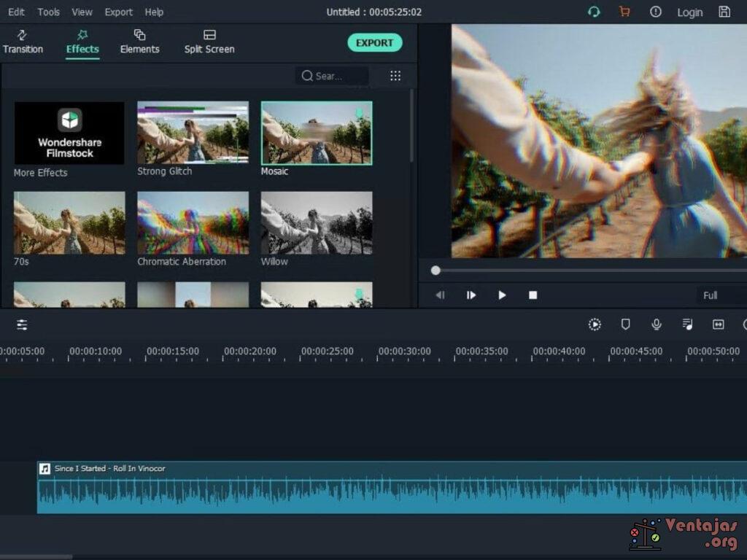
Task: Click the voiceover microphone icon
Action: click(657, 324)
